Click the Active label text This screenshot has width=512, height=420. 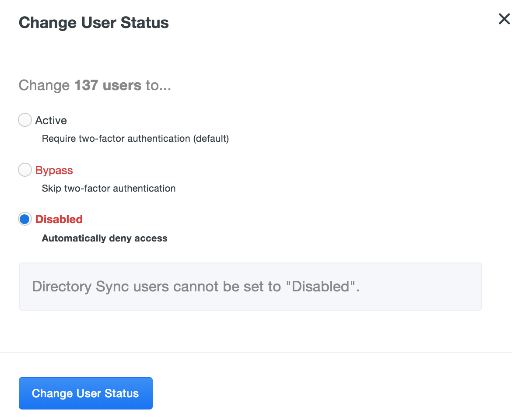(51, 120)
